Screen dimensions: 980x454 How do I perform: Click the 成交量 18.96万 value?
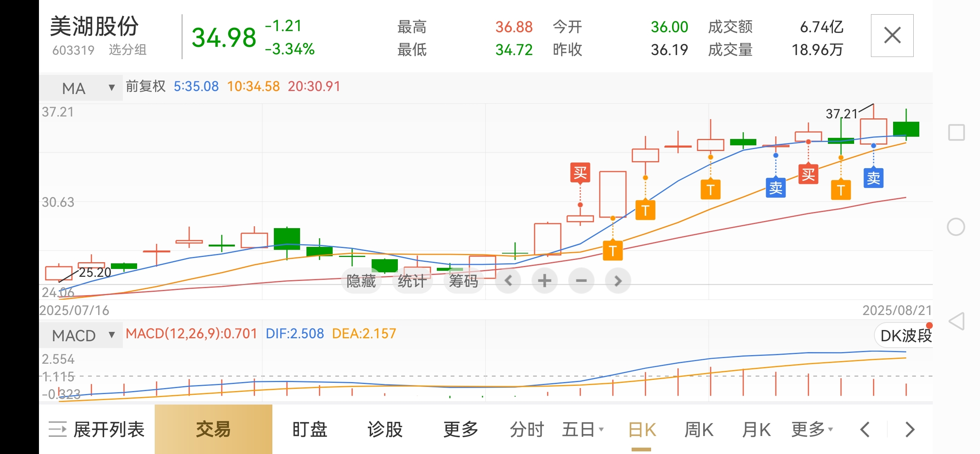[x=817, y=50]
